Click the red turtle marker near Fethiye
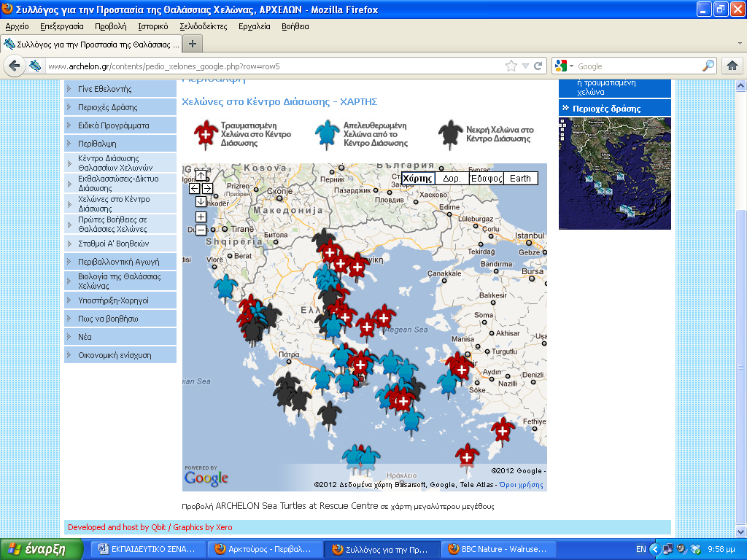This screenshot has height=560, width=747. [503, 431]
